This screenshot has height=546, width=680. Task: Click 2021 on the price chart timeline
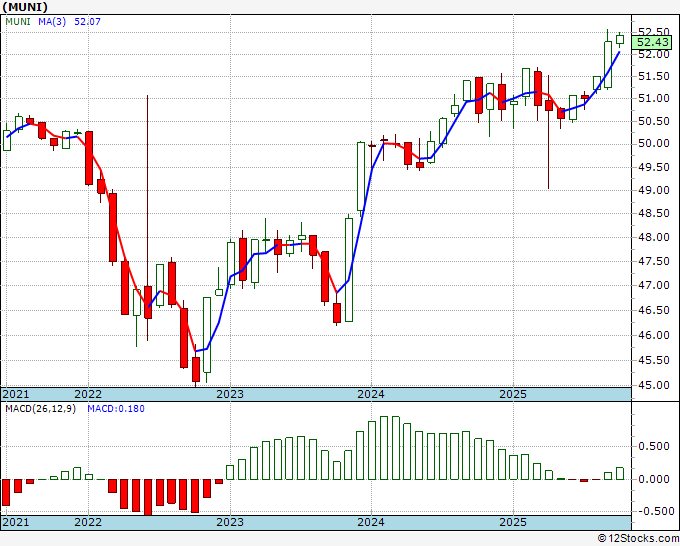point(16,394)
